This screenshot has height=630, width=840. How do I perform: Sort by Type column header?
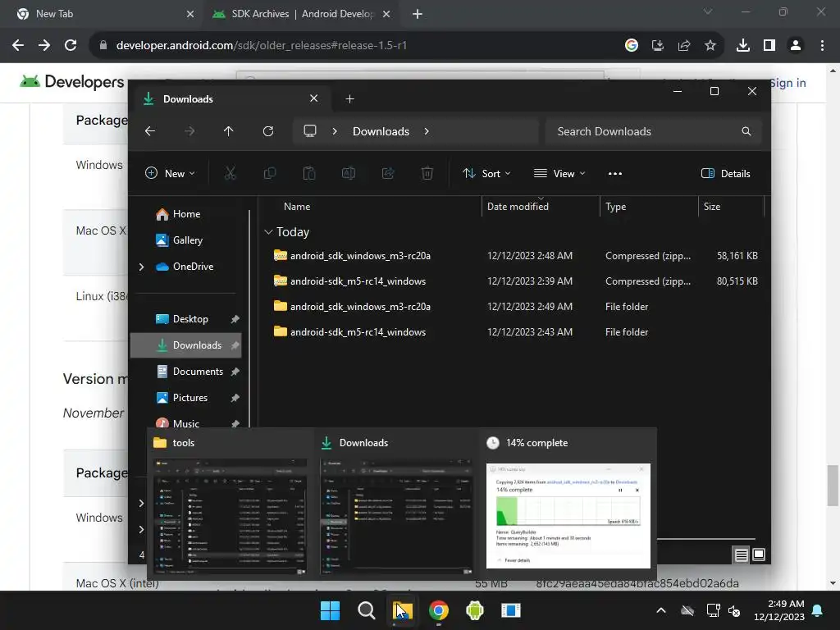pyautogui.click(x=615, y=206)
